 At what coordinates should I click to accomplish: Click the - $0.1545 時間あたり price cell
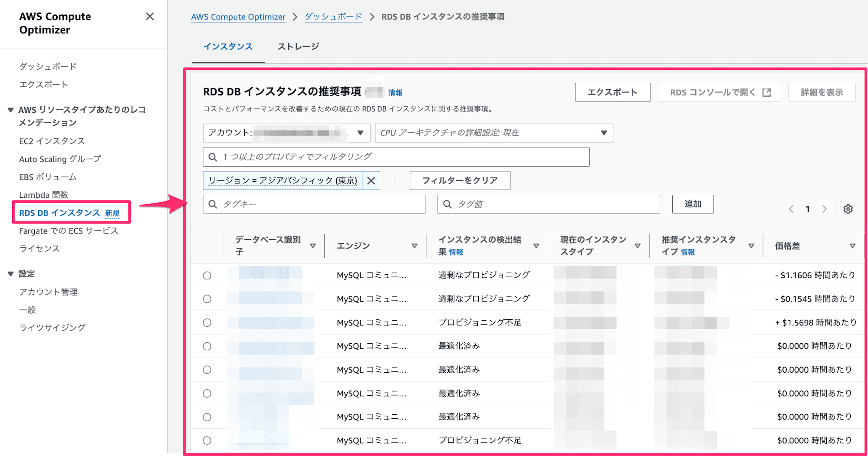(815, 299)
